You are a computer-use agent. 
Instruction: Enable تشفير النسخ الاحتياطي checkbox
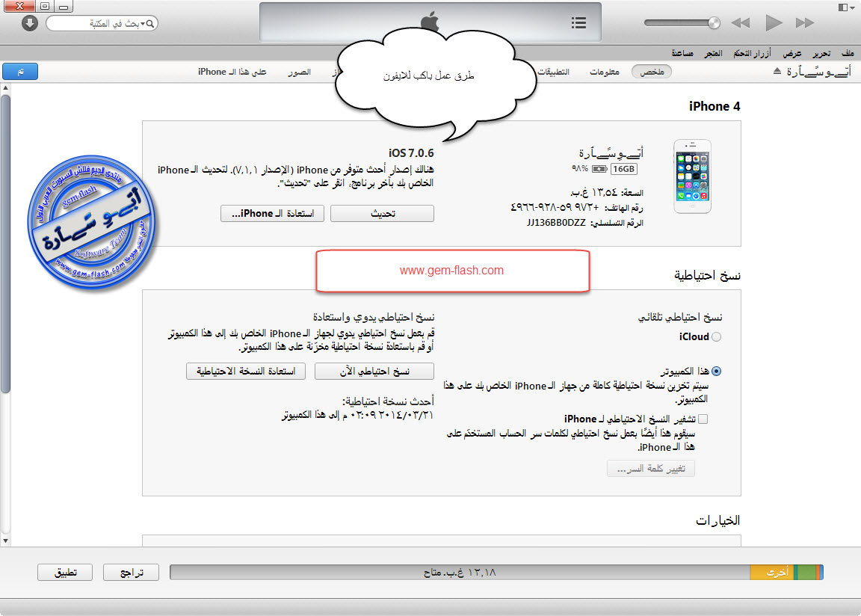(x=703, y=419)
